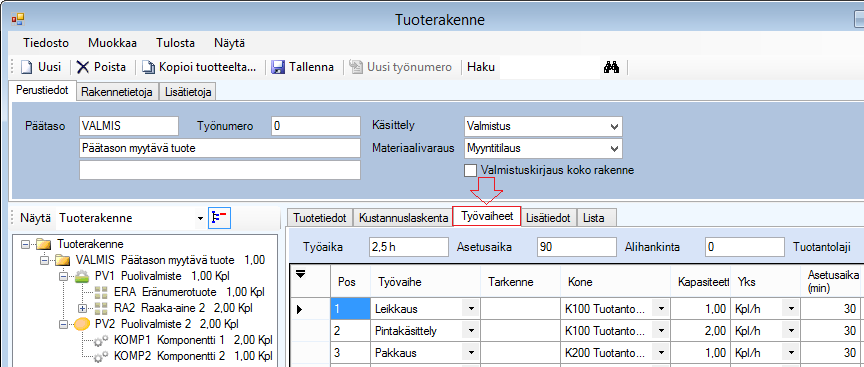Click the disabled Uusi työnumero button
Screen dimensions: 864x367
point(401,67)
